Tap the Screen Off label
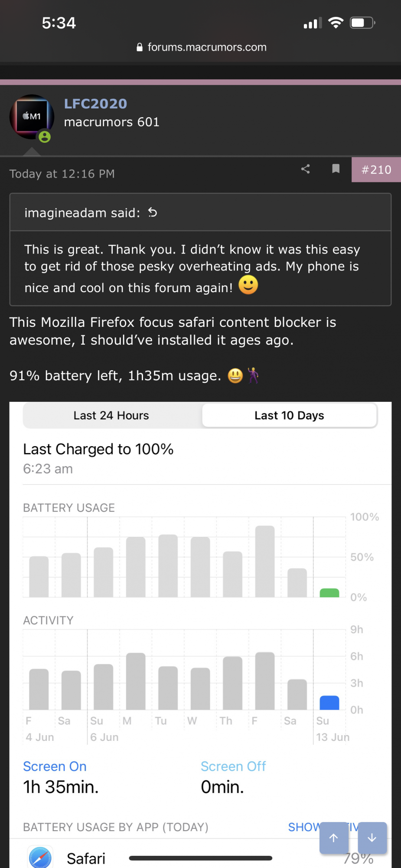The image size is (401, 868). [x=233, y=766]
